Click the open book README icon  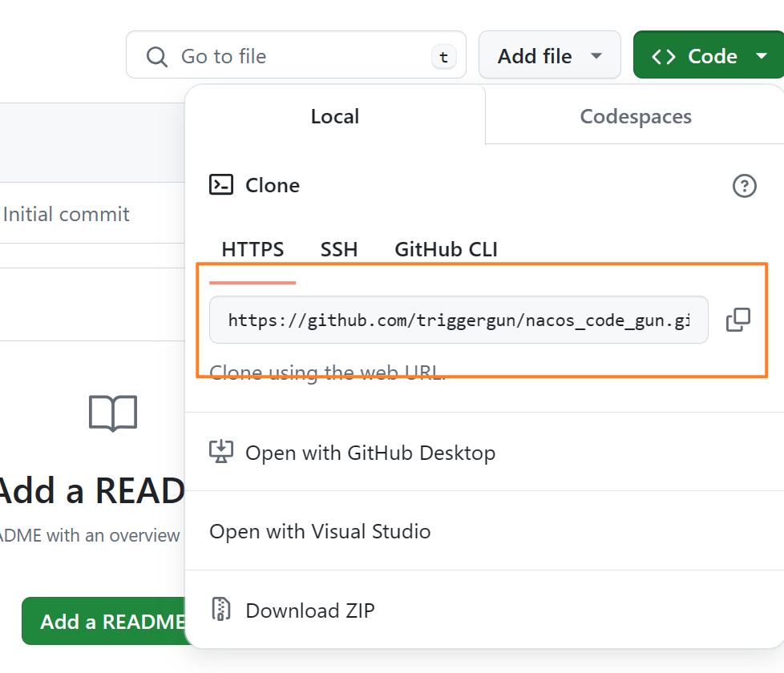click(x=113, y=413)
